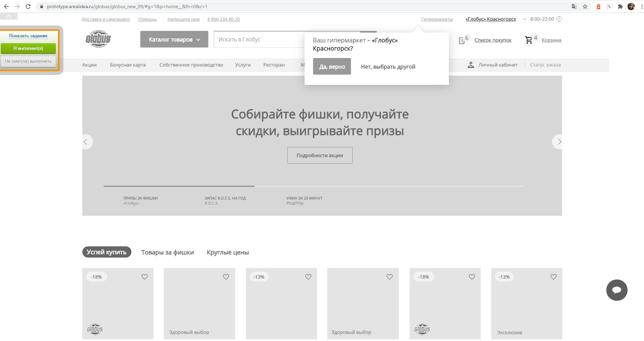Collapse the task panel with the up chevron
Screen dimensions: 644x341
click(x=8, y=16)
